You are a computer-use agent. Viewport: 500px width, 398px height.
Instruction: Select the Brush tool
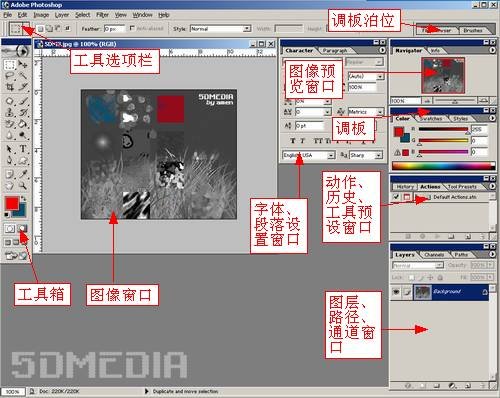point(23,101)
